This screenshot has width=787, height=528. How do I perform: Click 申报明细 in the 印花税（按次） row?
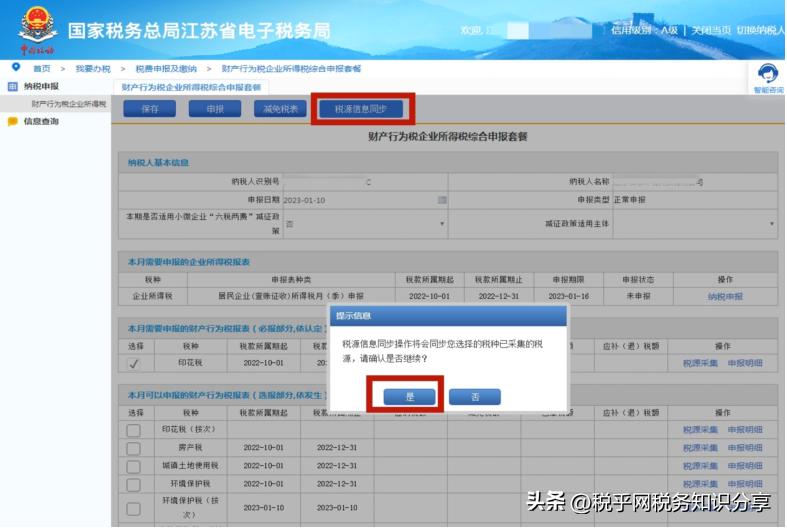coord(745,430)
